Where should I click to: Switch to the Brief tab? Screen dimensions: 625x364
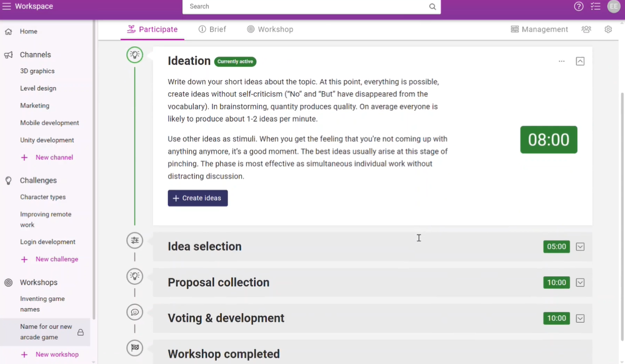213,29
